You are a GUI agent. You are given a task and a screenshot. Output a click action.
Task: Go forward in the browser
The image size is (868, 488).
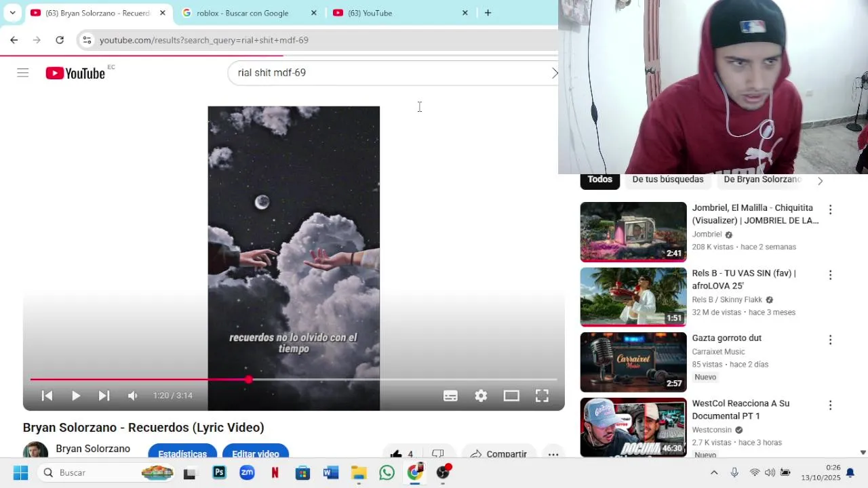click(37, 40)
